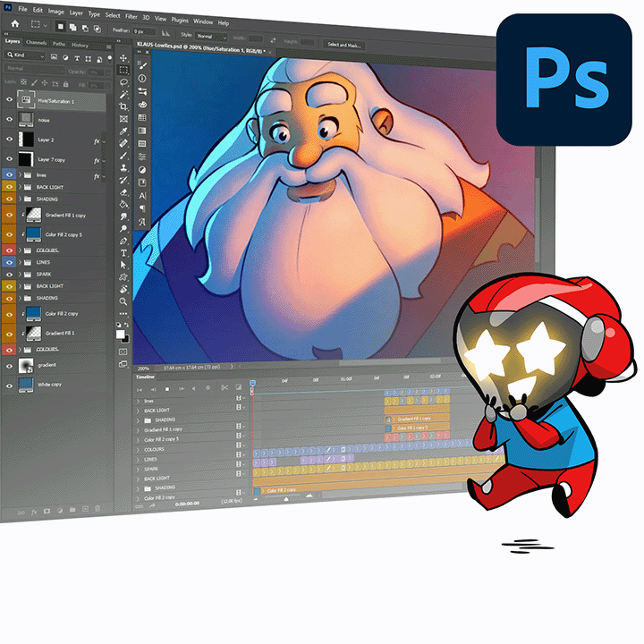Open the Style Normal dropdown

click(211, 37)
